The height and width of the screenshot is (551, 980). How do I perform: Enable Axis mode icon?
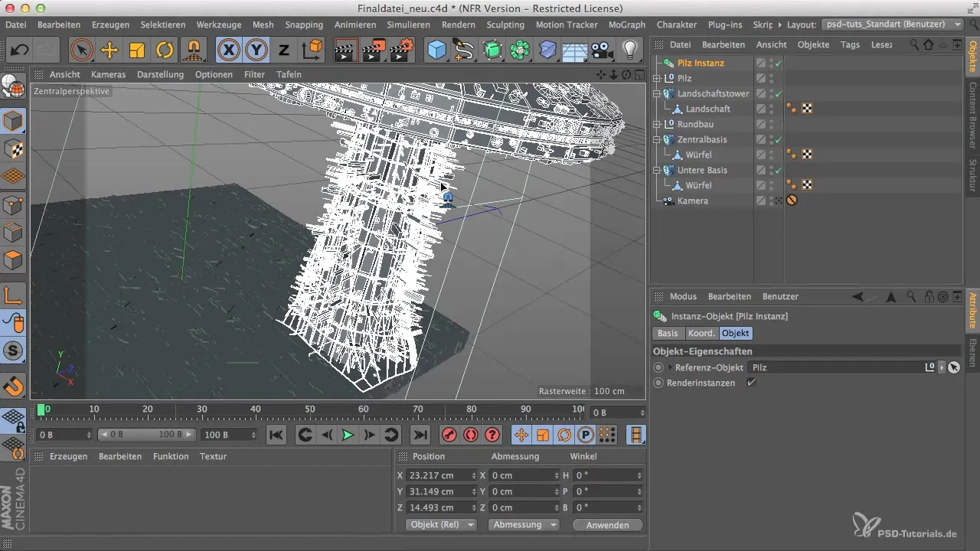[x=14, y=295]
